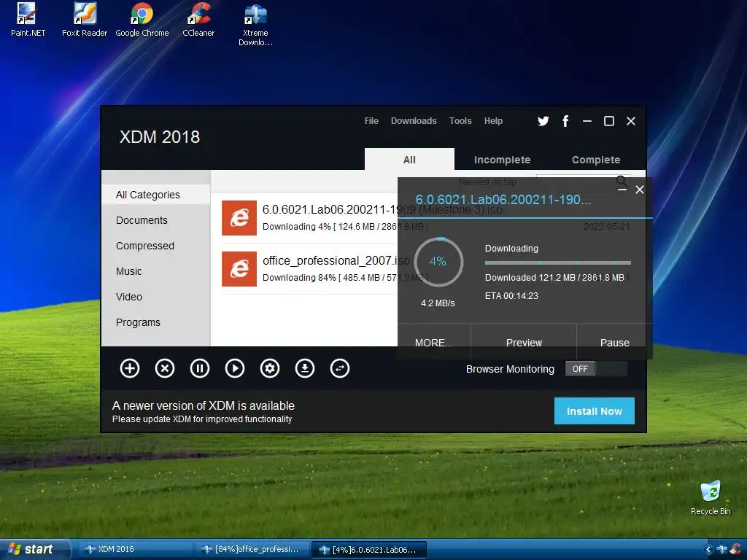Click Downloaded 121.2 MB / 2861.8 MB text

[x=554, y=277]
